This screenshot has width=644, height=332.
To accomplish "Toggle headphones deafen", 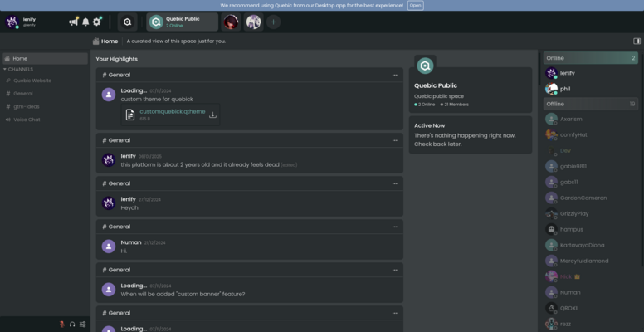I will coord(72,325).
